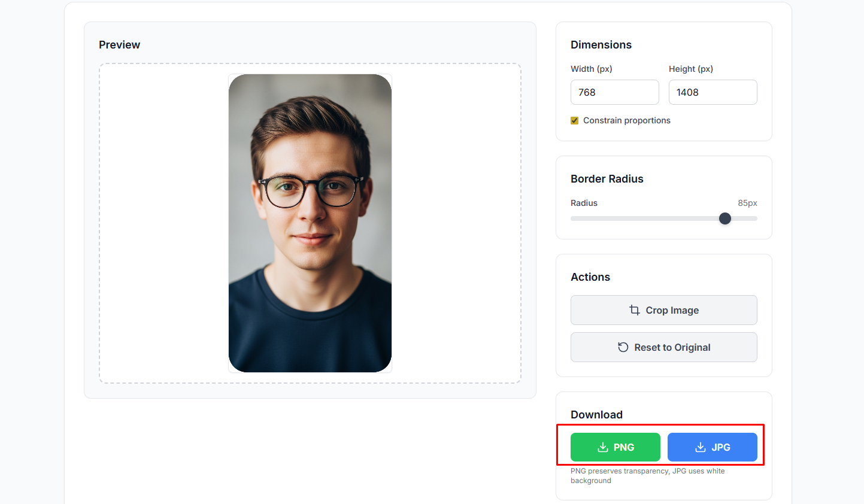864x504 pixels.
Task: Click the circular arrow reset icon
Action: 623,347
